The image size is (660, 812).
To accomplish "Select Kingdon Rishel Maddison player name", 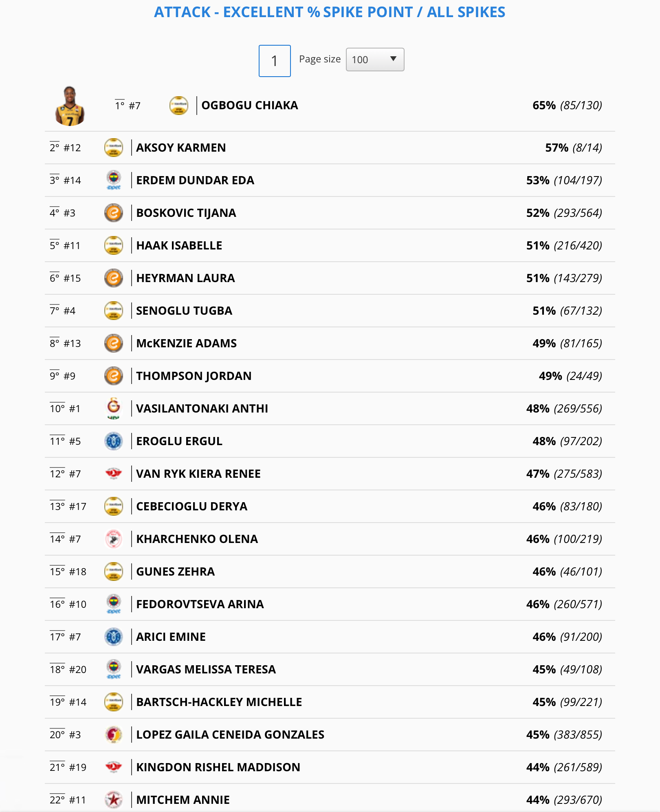I will pos(218,767).
